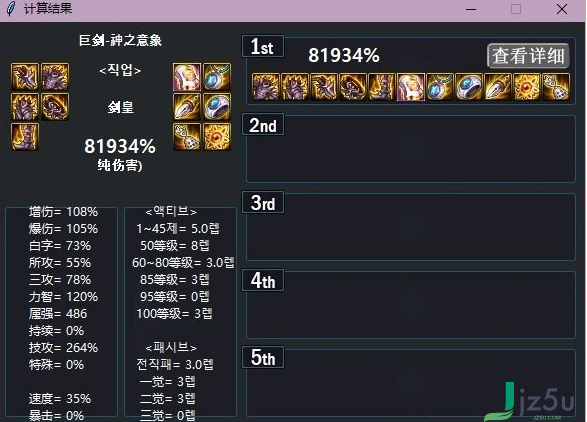Minimize the 计算结果 window
Screen dimensions: 587x422
click(471, 9)
